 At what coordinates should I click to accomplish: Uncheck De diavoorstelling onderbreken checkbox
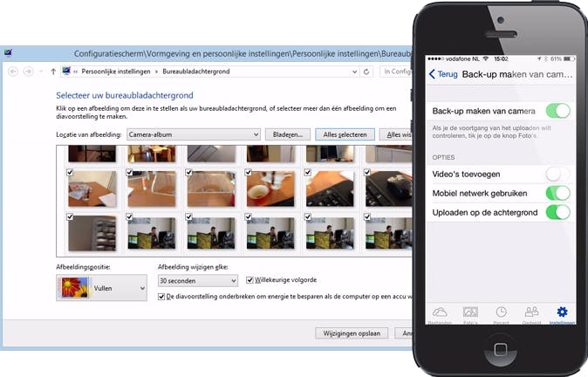pos(161,297)
